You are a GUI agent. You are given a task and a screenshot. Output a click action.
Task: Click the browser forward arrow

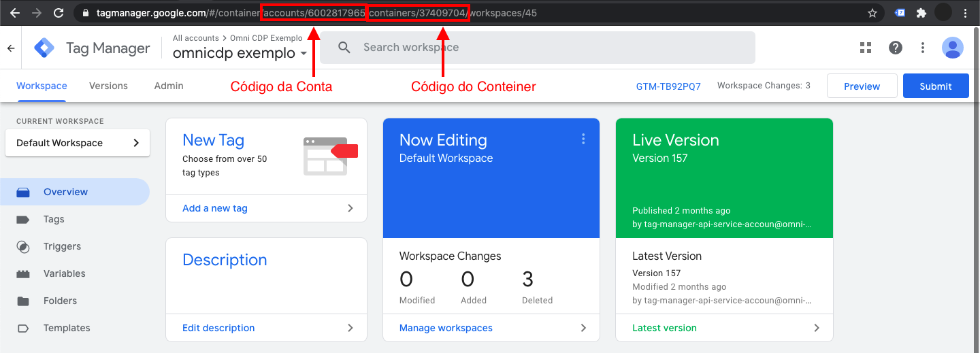(x=37, y=13)
